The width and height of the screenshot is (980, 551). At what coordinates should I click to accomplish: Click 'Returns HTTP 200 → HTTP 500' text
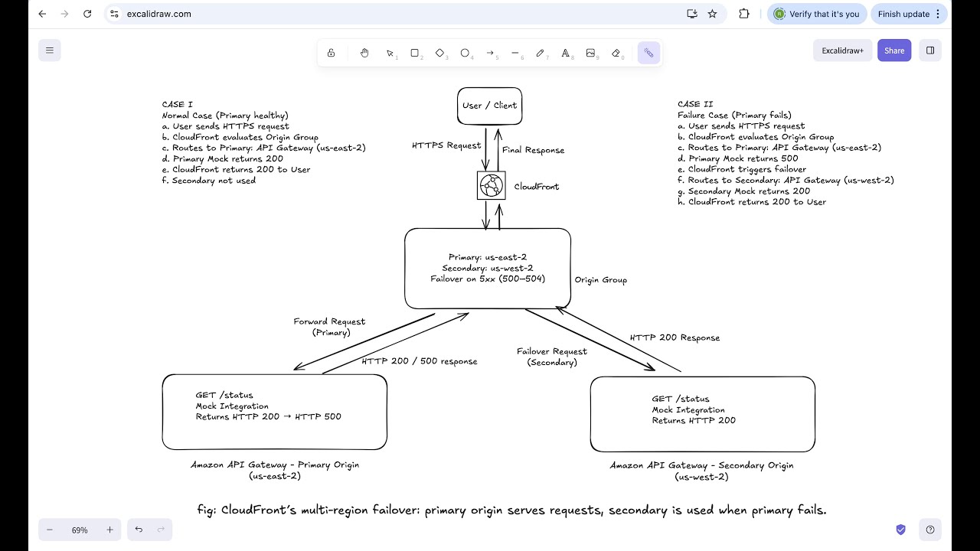(x=269, y=416)
